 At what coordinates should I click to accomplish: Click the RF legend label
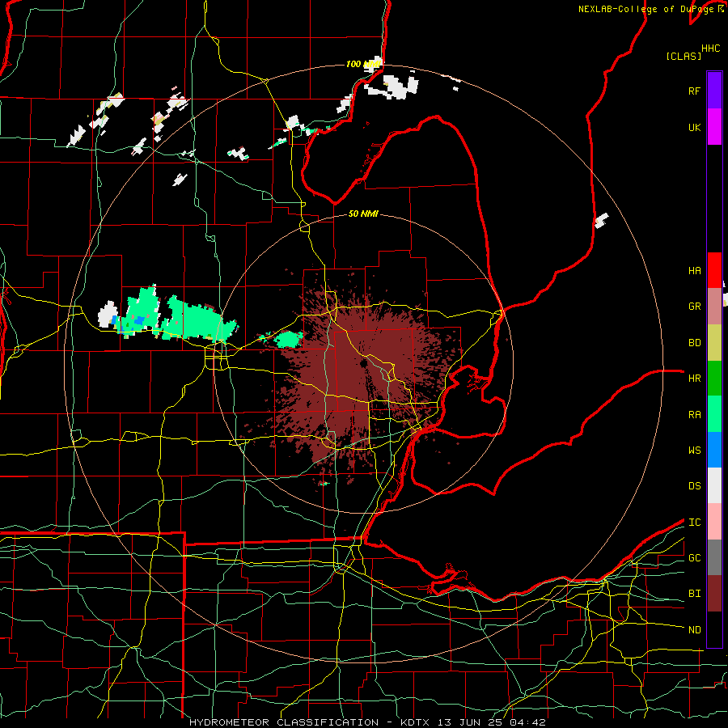pyautogui.click(x=694, y=91)
